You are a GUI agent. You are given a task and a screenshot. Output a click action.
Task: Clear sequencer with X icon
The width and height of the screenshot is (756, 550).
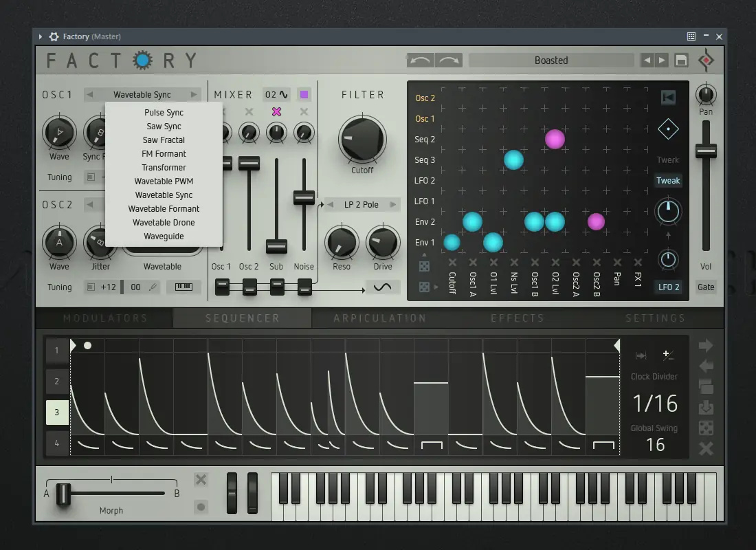[706, 449]
